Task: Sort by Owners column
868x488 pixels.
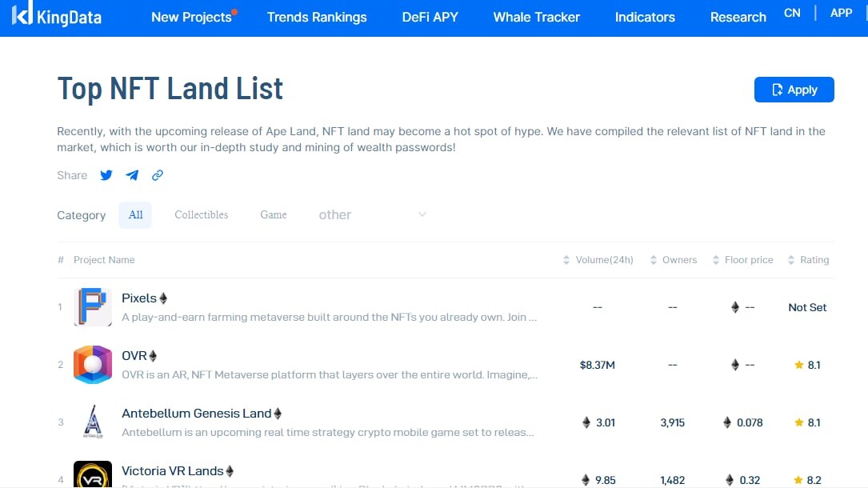Action: tap(673, 259)
